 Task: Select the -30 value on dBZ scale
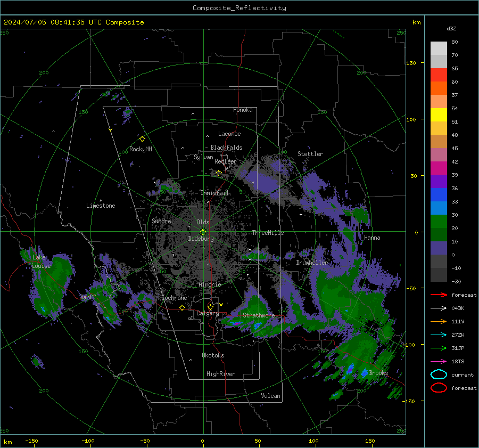coord(456,281)
